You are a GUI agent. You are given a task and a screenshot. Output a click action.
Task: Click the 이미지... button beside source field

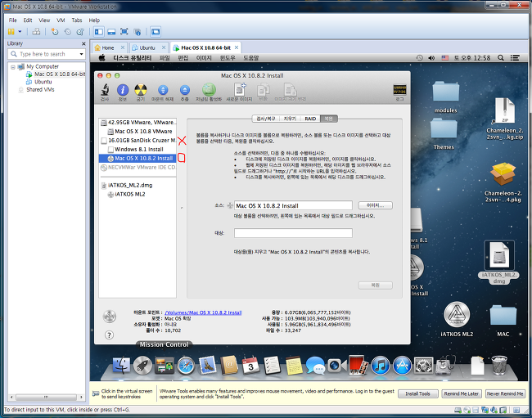(375, 205)
